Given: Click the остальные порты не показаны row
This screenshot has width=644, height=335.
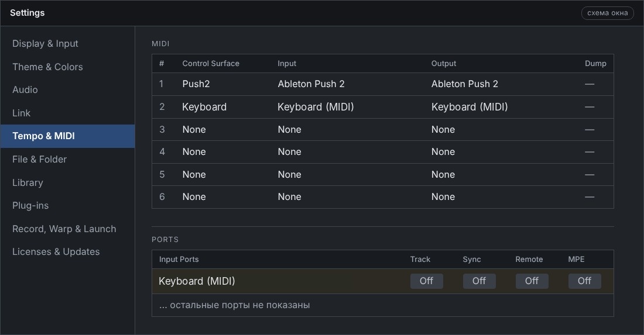Looking at the screenshot, I should tap(383, 305).
